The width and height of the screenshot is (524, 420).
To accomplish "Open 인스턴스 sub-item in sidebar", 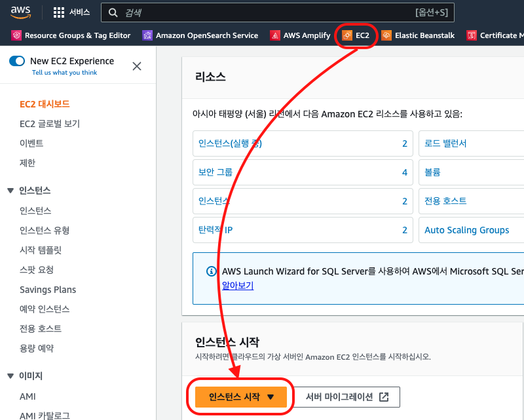I will pos(35,211).
